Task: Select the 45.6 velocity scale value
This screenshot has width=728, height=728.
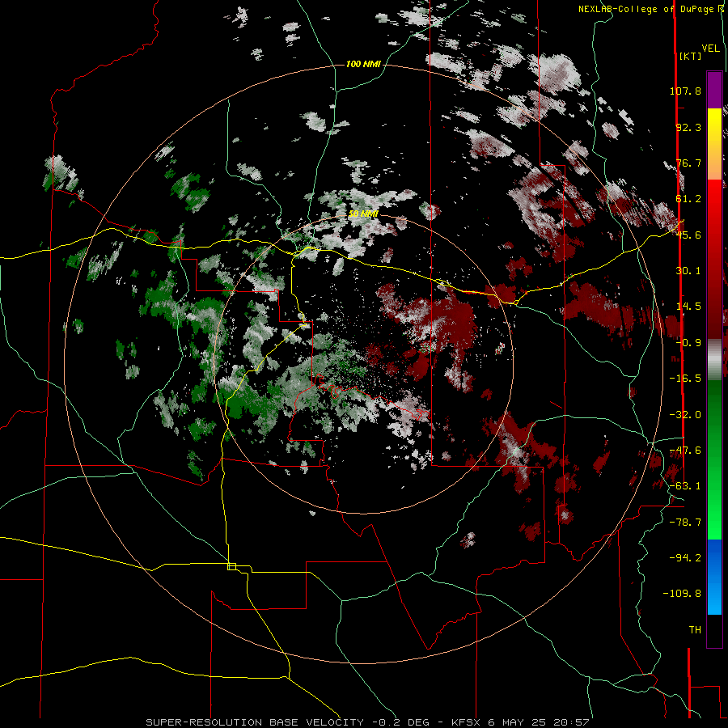Action: (688, 235)
